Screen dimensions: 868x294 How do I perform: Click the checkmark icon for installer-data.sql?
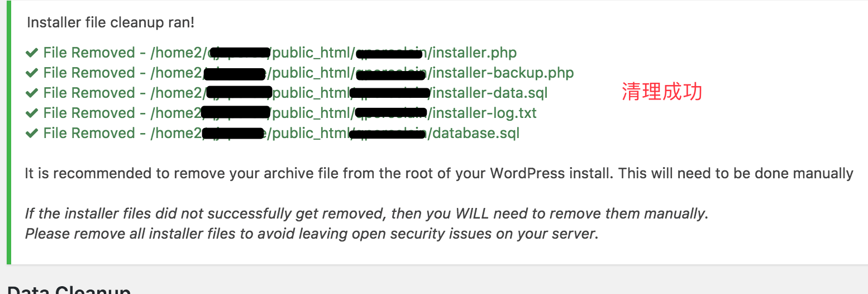coord(31,93)
